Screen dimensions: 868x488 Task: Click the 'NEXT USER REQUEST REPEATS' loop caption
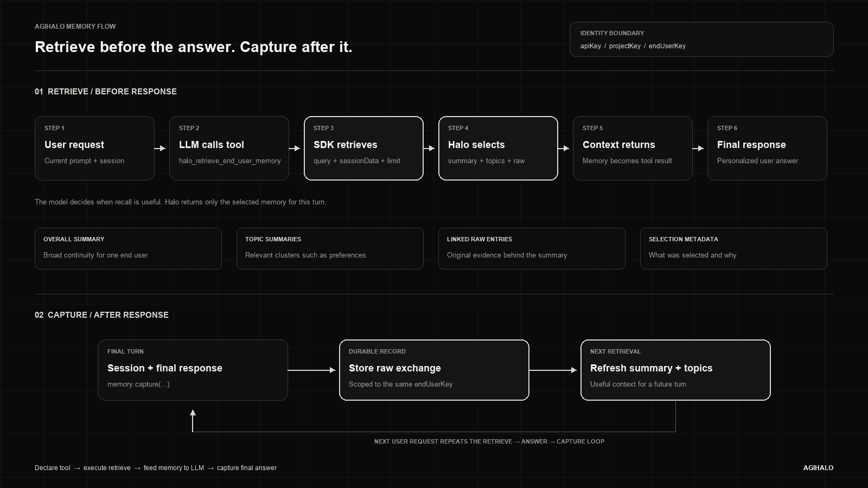pyautogui.click(x=489, y=441)
